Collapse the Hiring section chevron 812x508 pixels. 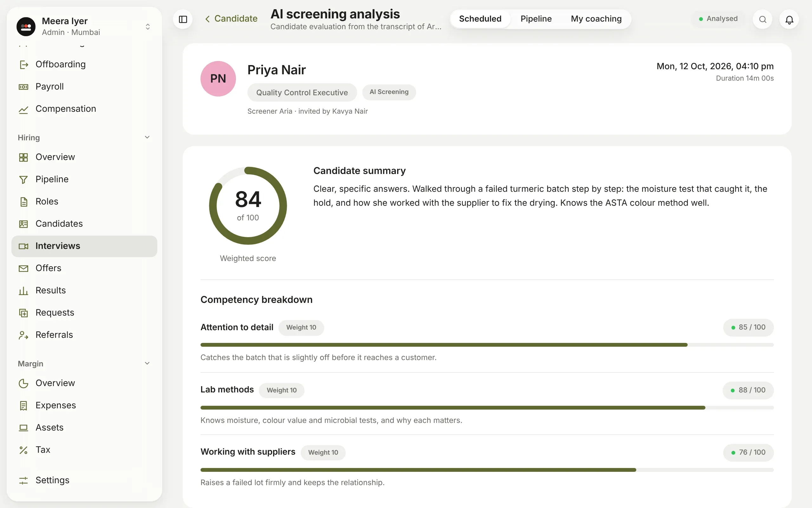(x=147, y=137)
